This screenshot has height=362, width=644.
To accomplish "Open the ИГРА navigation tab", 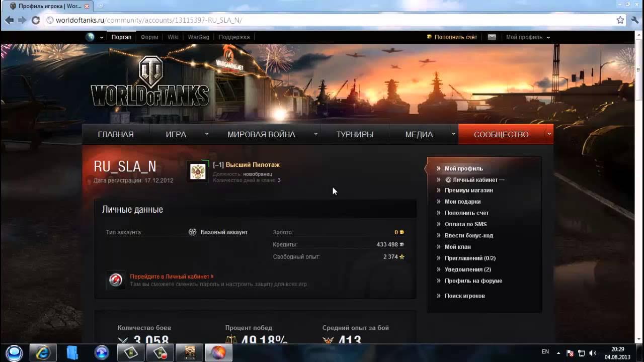I will click(176, 134).
